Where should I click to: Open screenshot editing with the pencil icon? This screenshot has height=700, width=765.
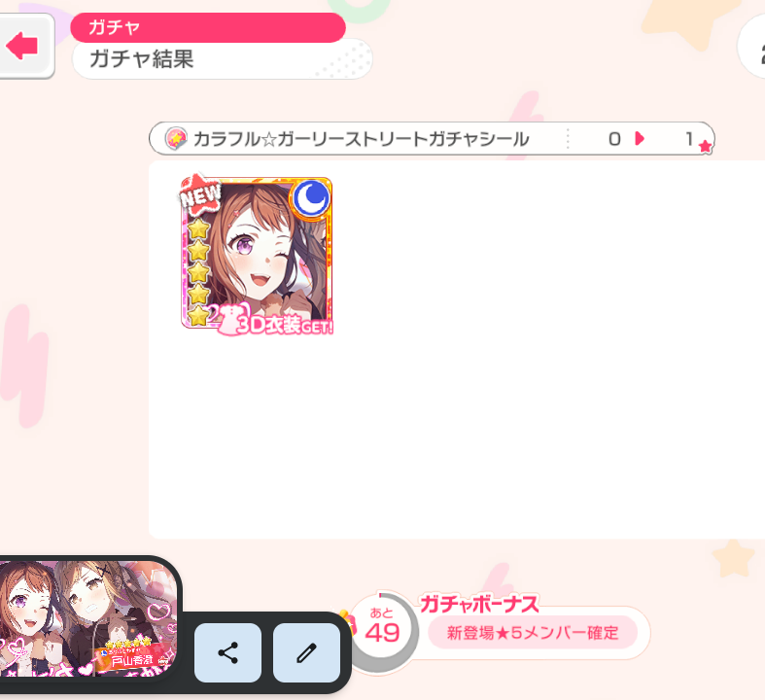306,652
